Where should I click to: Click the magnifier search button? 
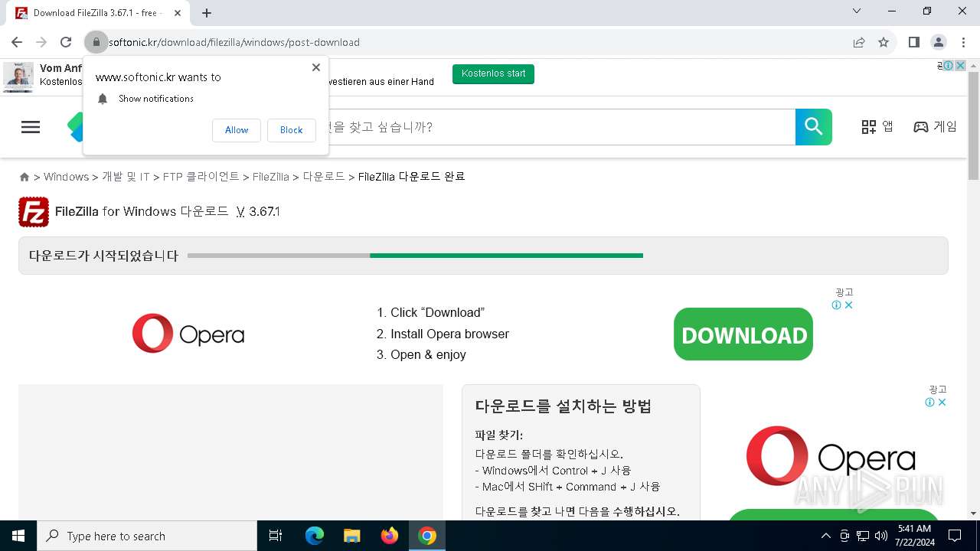[814, 127]
